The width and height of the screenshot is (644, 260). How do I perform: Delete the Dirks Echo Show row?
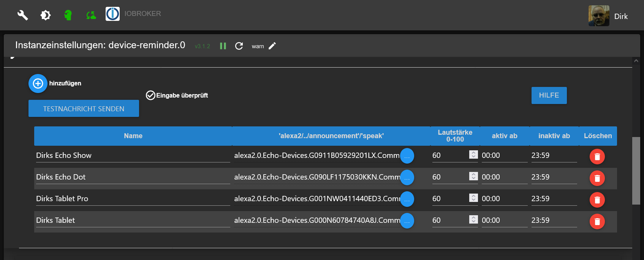[597, 156]
